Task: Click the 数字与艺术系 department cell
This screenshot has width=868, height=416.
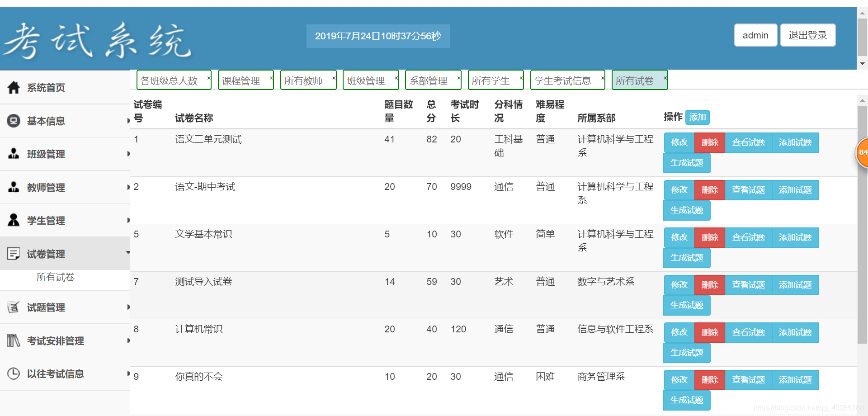Action: [x=606, y=282]
